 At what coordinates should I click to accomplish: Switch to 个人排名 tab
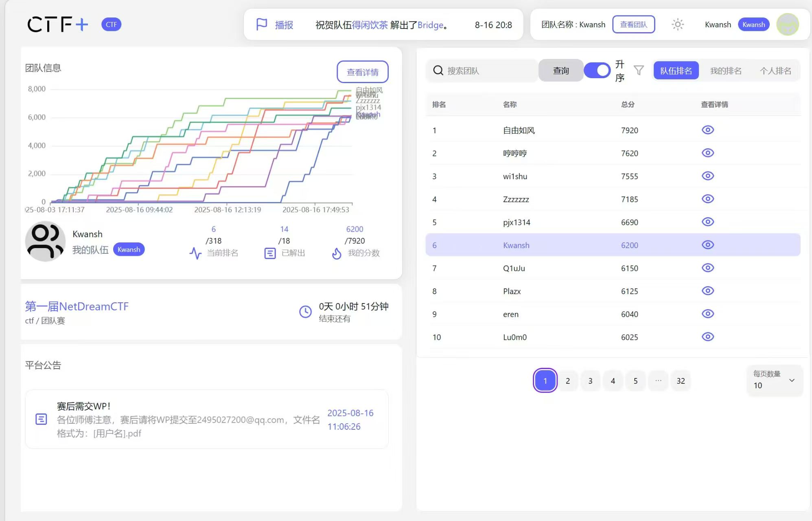775,71
